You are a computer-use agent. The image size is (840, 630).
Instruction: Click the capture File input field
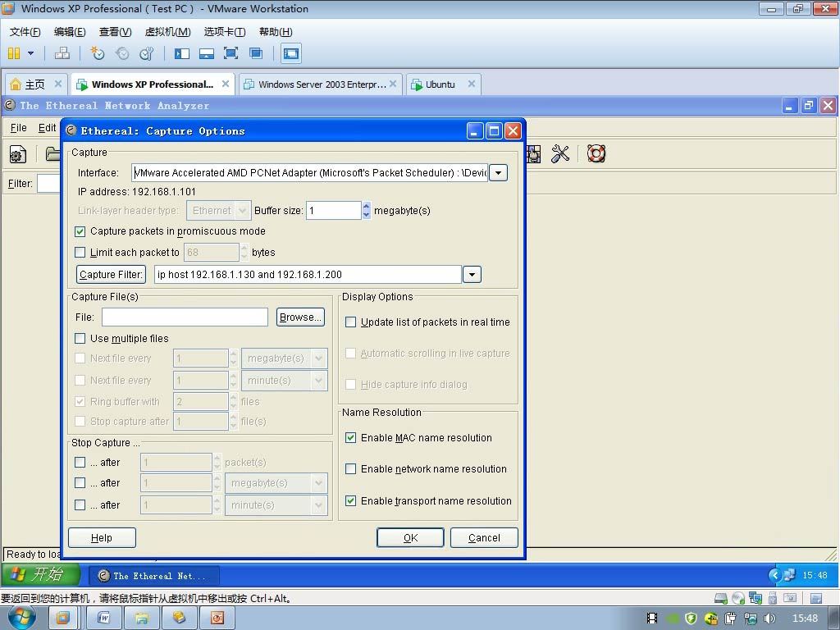185,317
